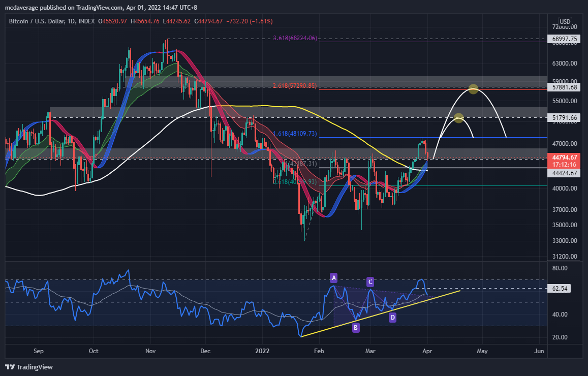This screenshot has width=588, height=376.
Task: Click the -732.20 (-1.61%) change value
Action: pyautogui.click(x=250, y=21)
